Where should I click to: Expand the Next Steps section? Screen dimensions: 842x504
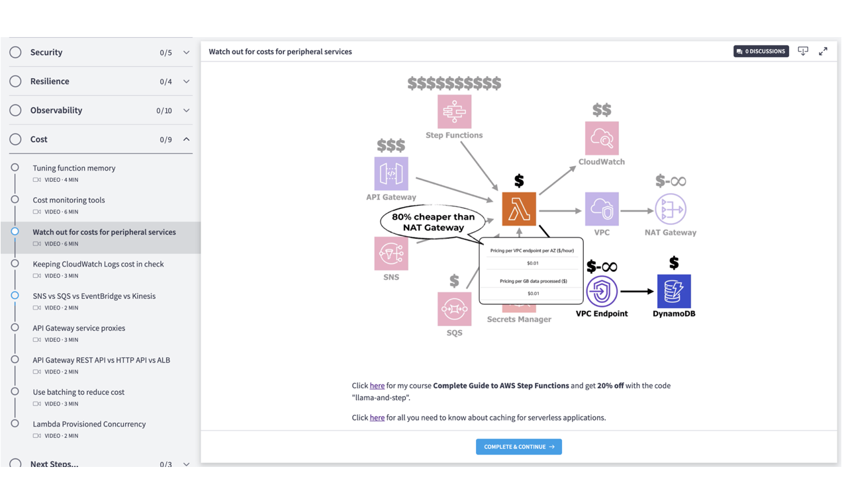(x=187, y=464)
